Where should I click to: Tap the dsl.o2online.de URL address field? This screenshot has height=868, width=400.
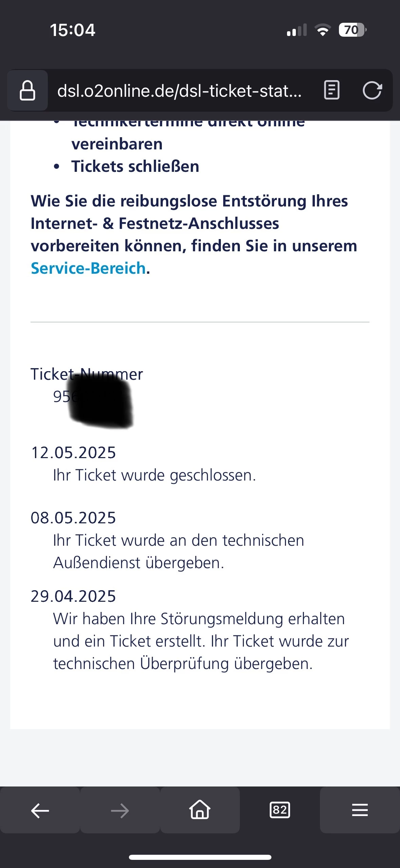tap(179, 91)
